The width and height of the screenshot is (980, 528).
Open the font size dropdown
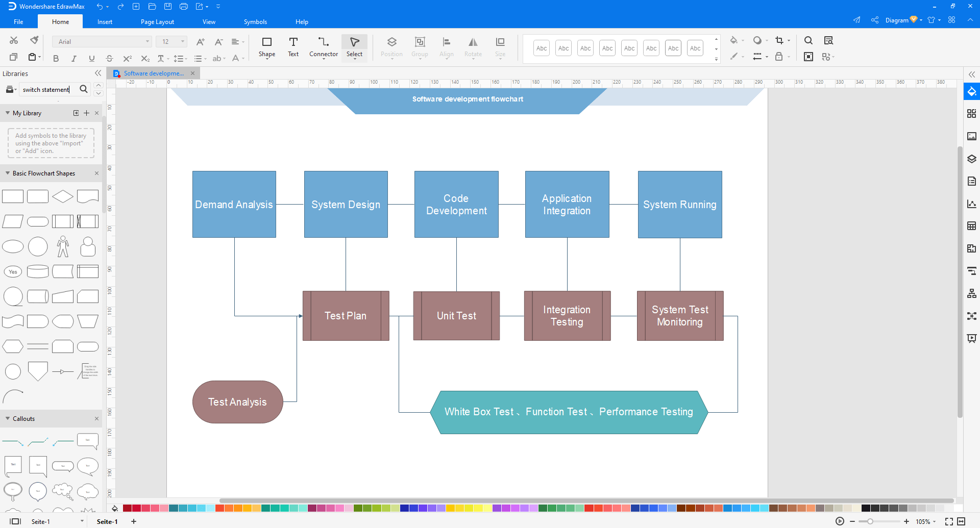(182, 41)
